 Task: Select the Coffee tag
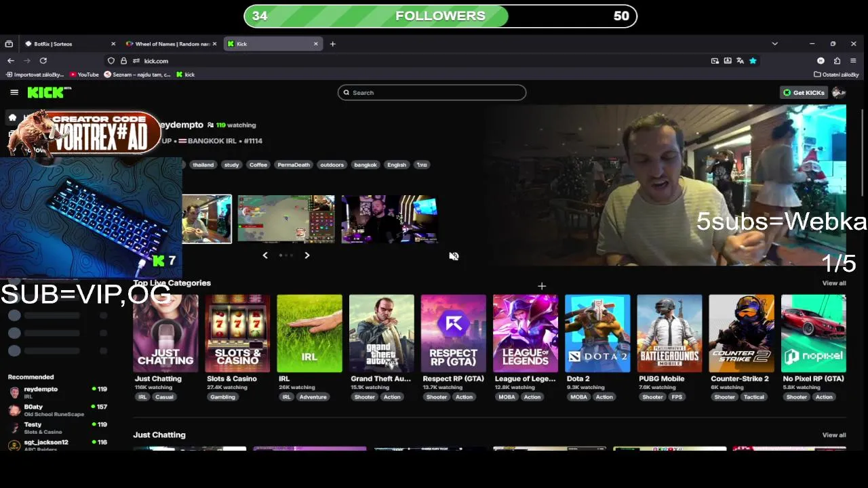[x=258, y=165]
